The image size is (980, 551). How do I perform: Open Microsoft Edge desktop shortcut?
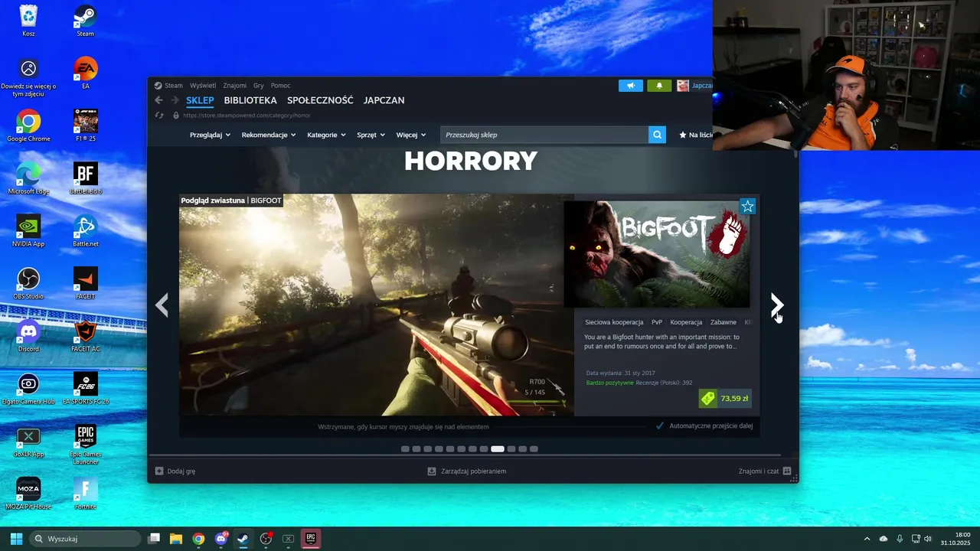point(28,178)
